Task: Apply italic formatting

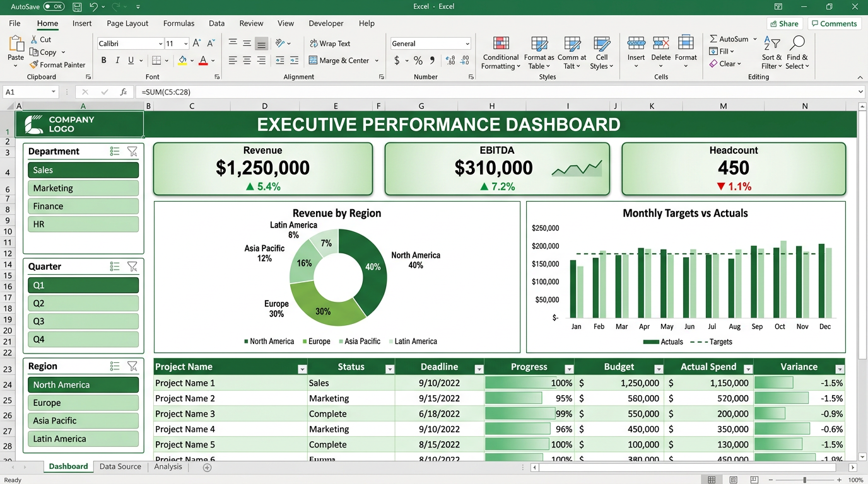Action: (117, 60)
